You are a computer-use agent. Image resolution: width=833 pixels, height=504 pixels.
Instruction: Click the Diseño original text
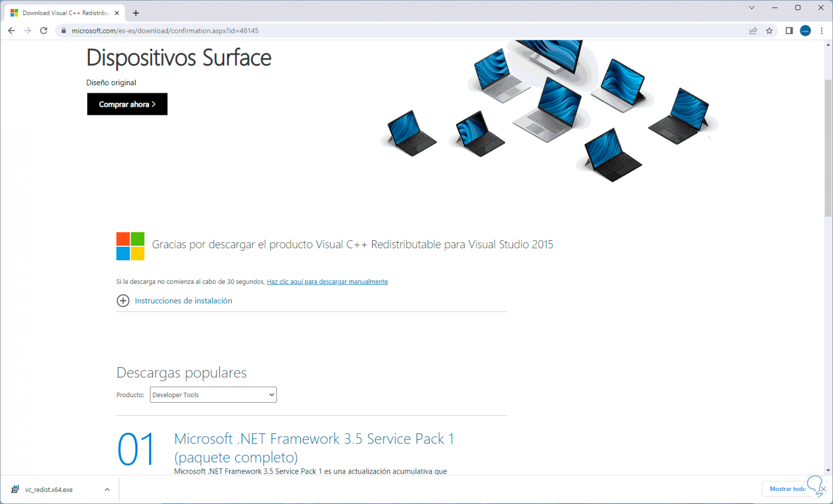pos(111,83)
